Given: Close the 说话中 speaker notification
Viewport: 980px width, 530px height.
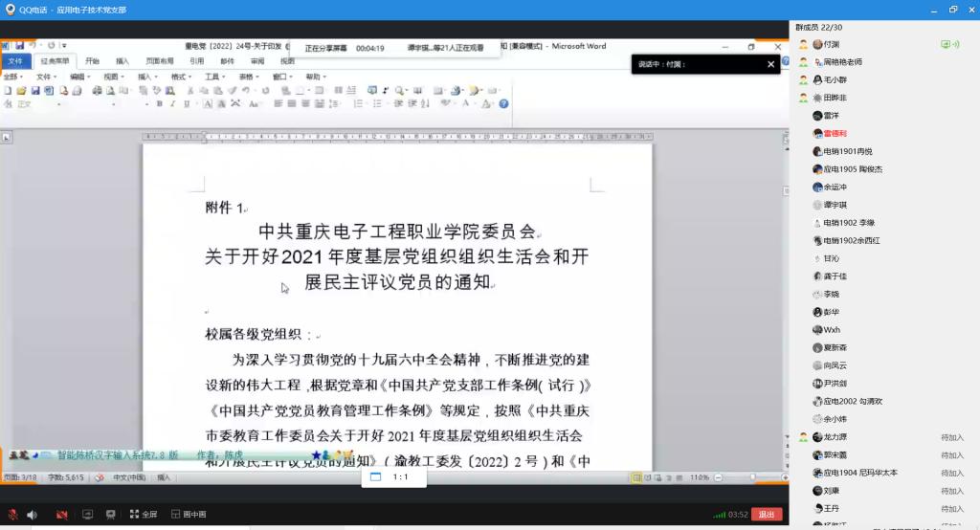Looking at the screenshot, I should point(771,64).
